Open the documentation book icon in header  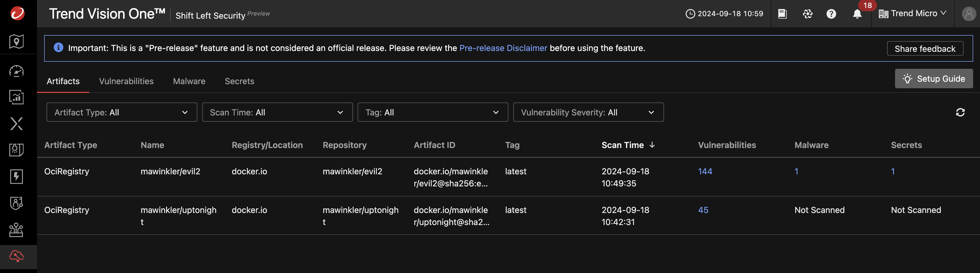(782, 14)
